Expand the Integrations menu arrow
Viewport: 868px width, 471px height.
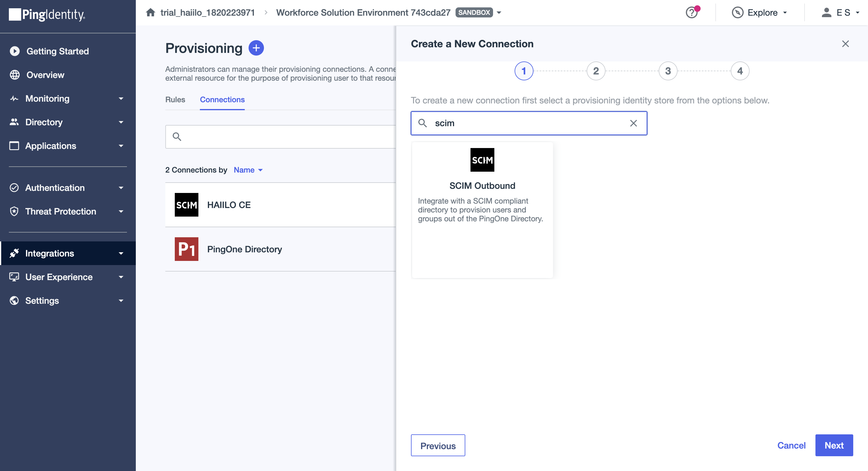pyautogui.click(x=121, y=253)
